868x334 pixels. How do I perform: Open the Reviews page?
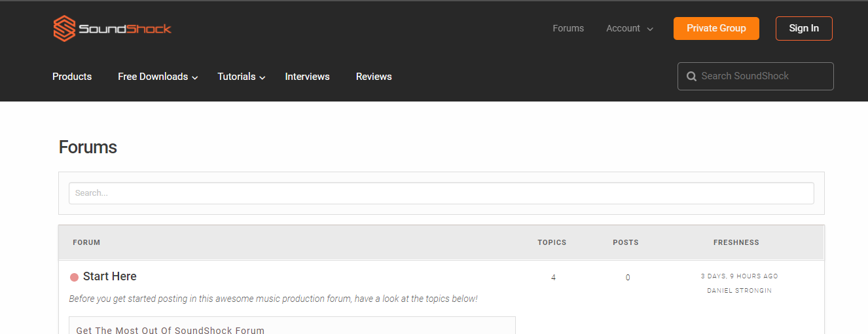[x=374, y=77]
